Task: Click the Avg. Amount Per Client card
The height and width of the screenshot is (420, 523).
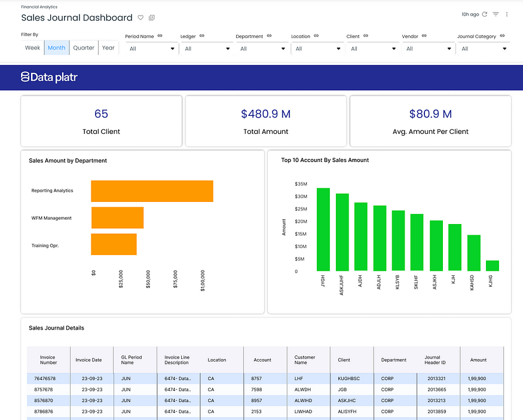Action: click(x=430, y=121)
